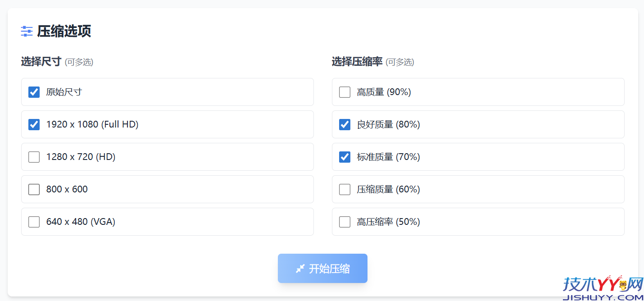This screenshot has height=301, width=644.
Task: Click the 压缩选项 panel title
Action: tap(64, 31)
